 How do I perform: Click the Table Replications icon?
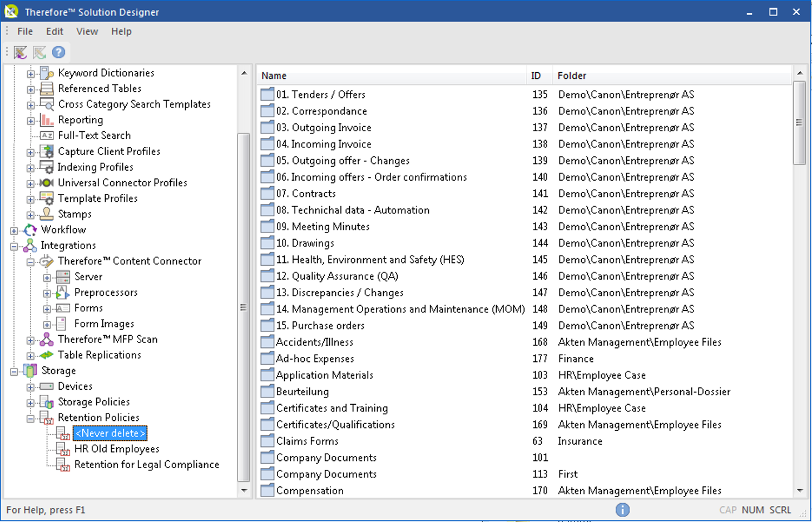47,355
